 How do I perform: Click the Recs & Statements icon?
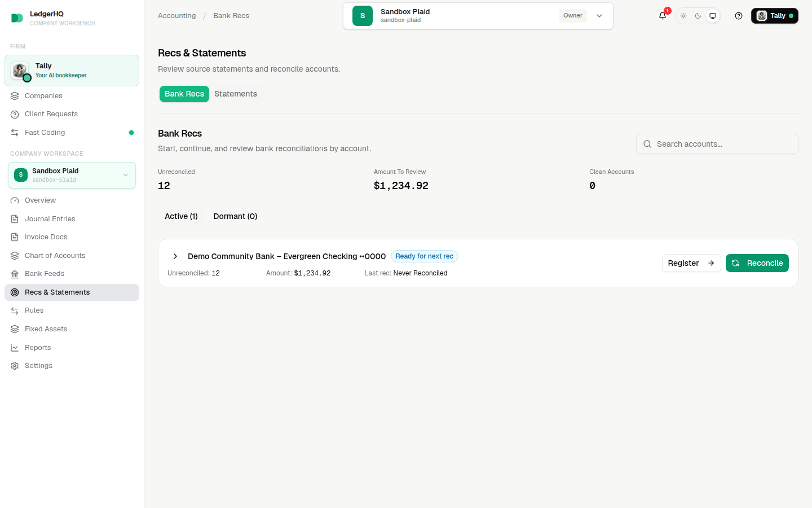click(15, 292)
